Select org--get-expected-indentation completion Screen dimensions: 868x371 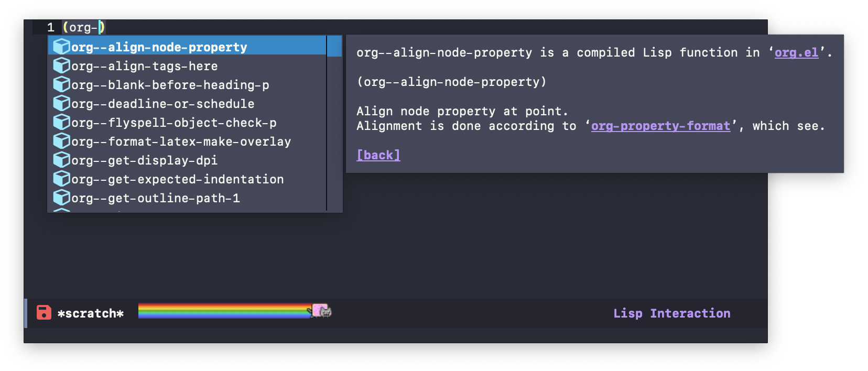pos(177,179)
